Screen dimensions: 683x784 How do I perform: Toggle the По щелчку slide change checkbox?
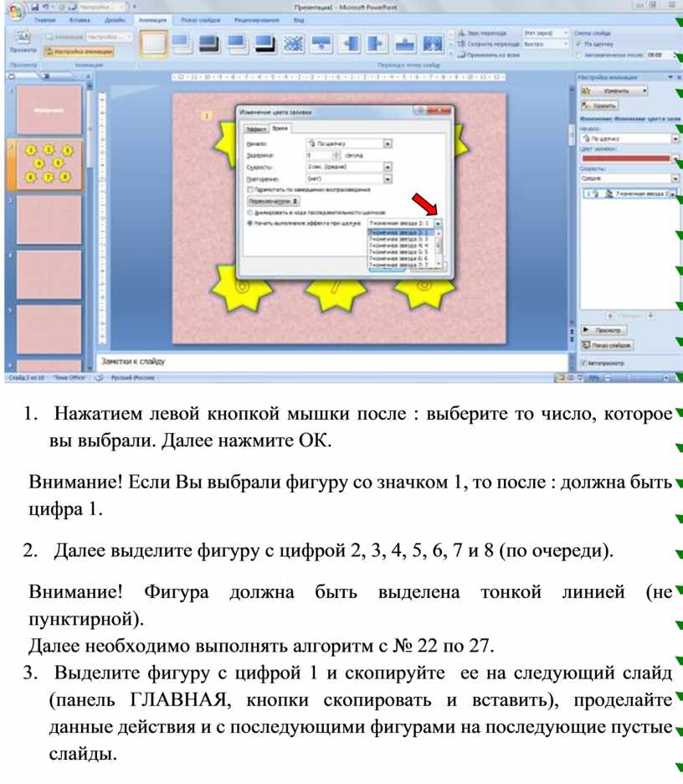pyautogui.click(x=579, y=44)
